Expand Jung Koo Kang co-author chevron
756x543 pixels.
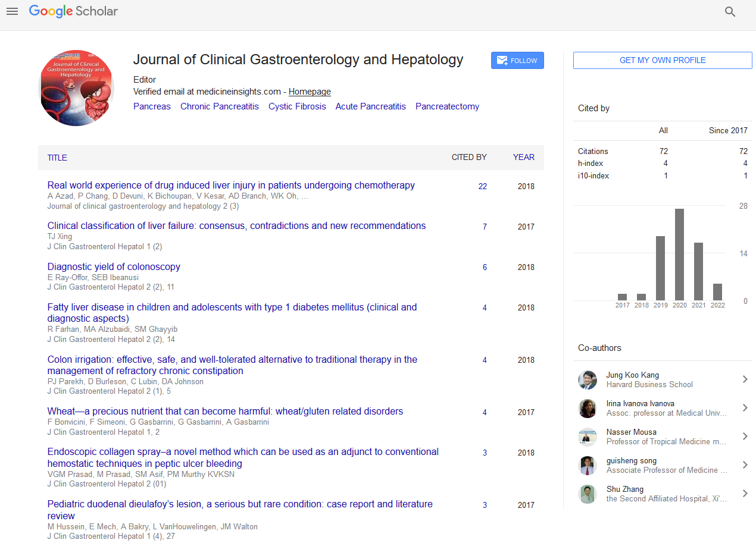744,379
